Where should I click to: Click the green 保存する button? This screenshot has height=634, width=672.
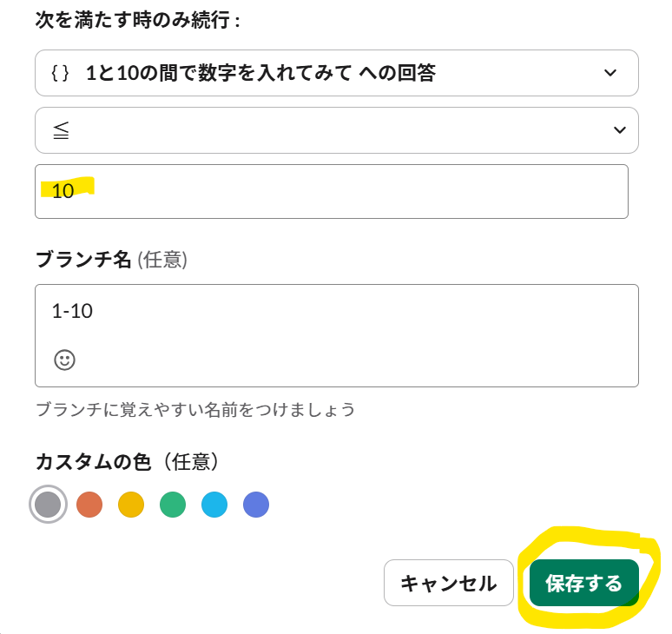[x=584, y=583]
